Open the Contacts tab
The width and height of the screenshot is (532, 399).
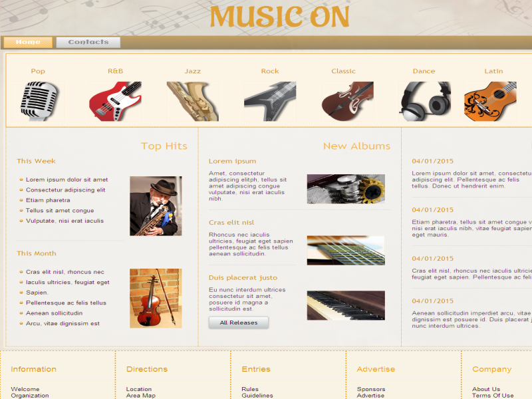click(88, 43)
